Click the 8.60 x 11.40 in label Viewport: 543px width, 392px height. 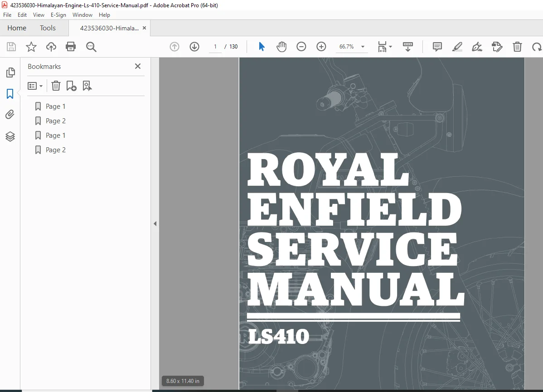183,381
